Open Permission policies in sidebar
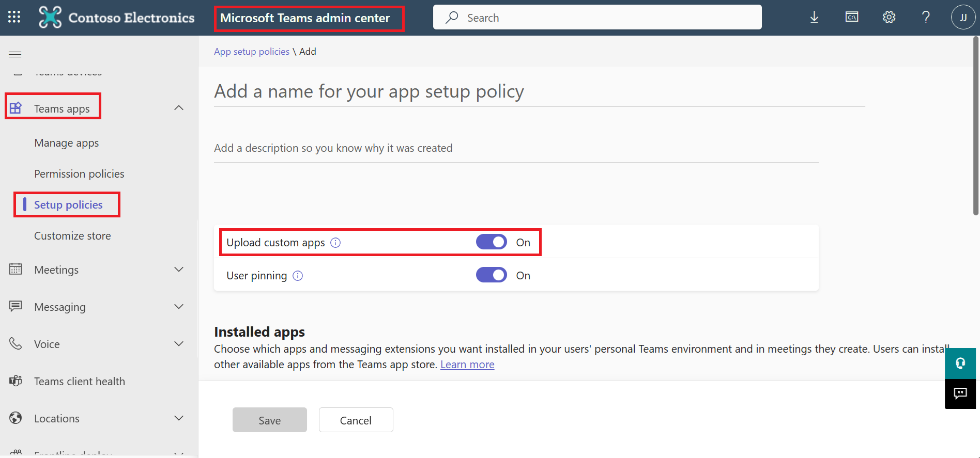The image size is (980, 458). click(79, 174)
